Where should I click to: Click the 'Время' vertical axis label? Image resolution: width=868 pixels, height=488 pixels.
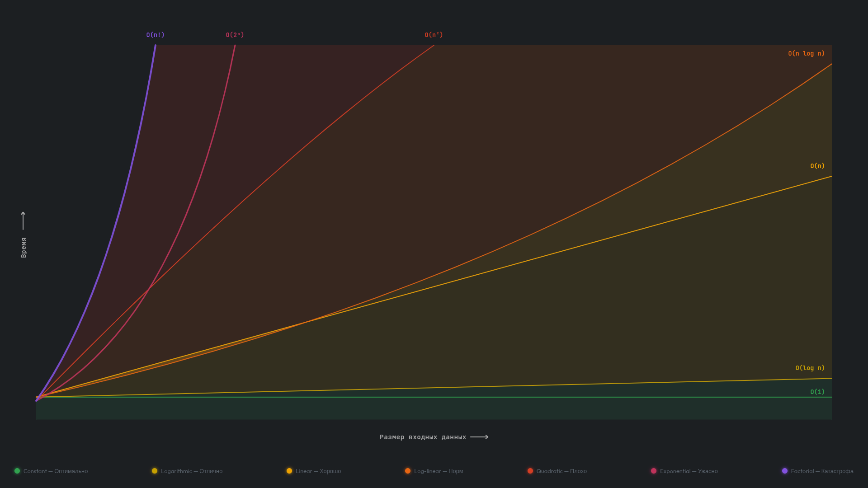click(x=24, y=248)
